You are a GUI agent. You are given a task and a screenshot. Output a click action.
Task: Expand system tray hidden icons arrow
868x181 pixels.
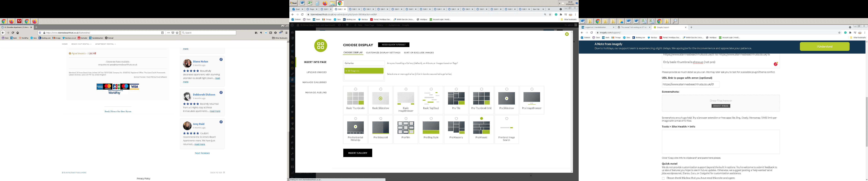click(560, 3)
